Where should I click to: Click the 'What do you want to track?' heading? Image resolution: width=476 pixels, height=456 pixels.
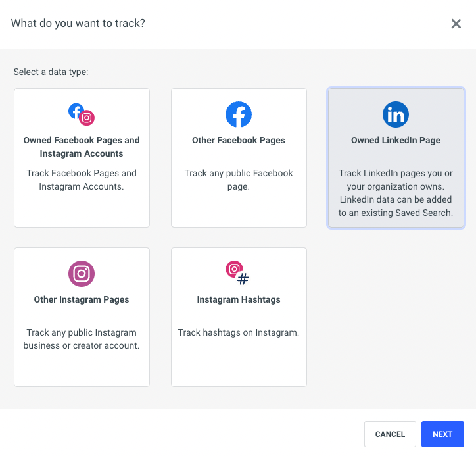[78, 24]
